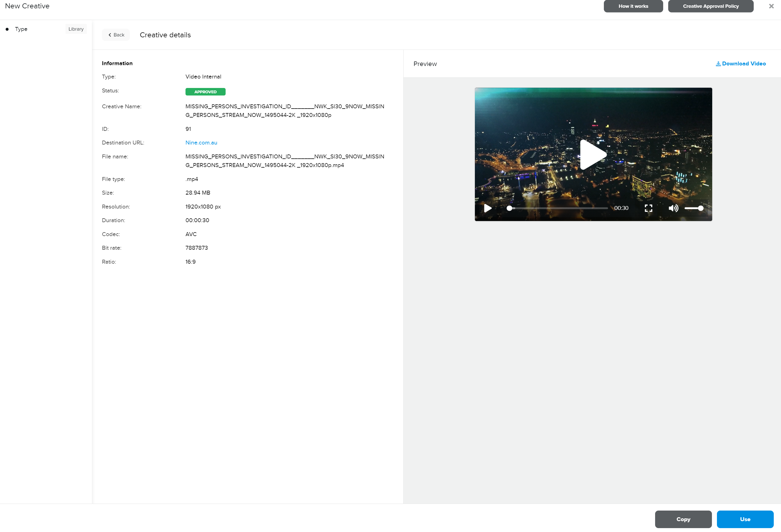Viewport: 781px width, 532px height.
Task: Click the Creative details heading
Action: click(165, 35)
